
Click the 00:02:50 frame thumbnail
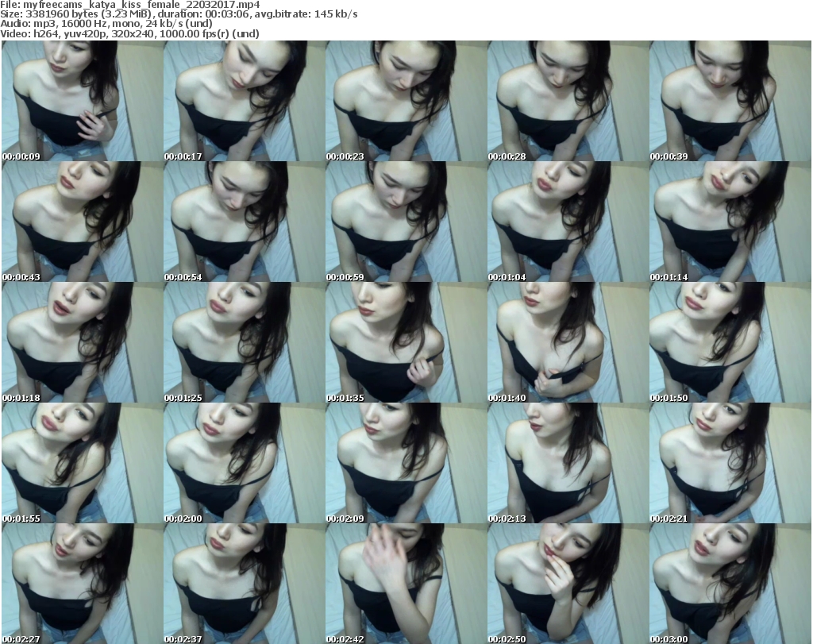click(568, 584)
